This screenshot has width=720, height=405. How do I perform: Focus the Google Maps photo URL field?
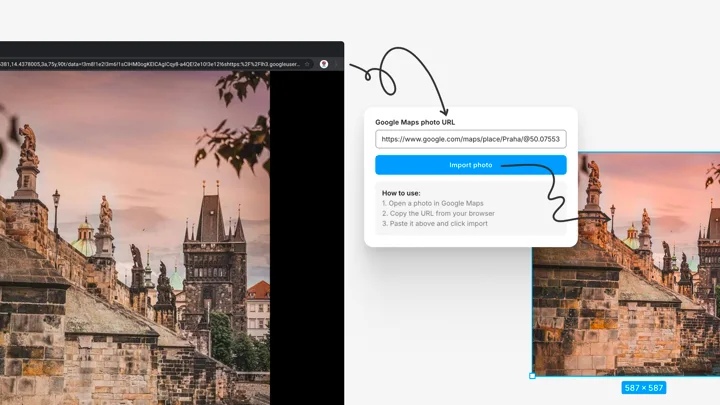471,139
